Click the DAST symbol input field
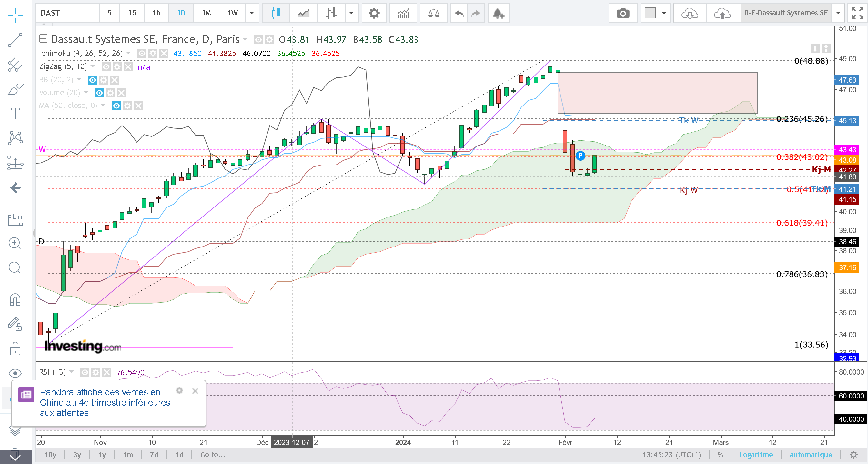 [x=67, y=13]
